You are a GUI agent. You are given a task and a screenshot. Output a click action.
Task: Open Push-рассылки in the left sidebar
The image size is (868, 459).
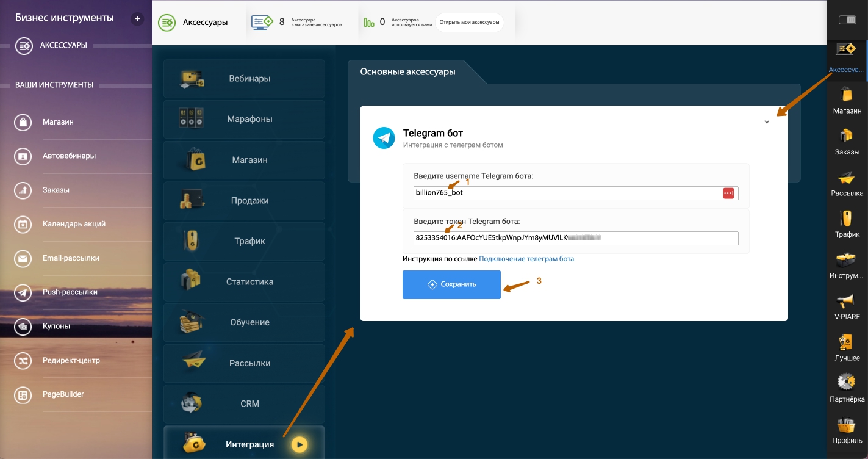70,292
